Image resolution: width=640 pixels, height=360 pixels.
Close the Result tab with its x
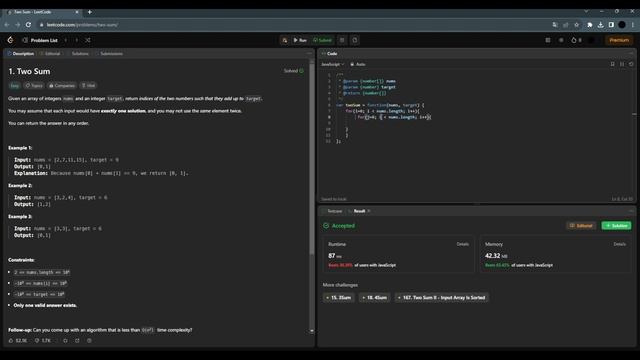click(369, 211)
